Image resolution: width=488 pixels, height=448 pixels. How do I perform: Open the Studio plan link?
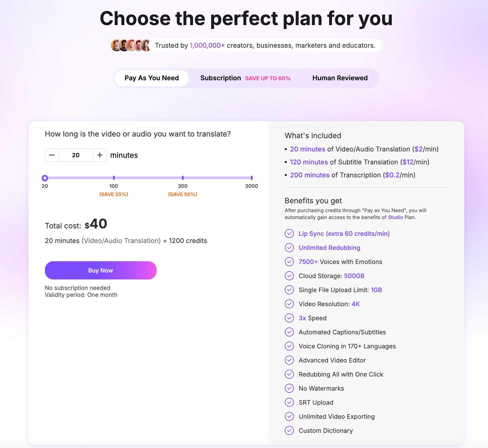pos(395,217)
